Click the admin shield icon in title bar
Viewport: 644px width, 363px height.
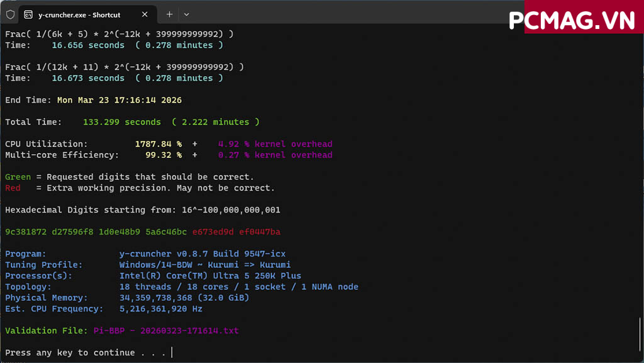tap(10, 14)
